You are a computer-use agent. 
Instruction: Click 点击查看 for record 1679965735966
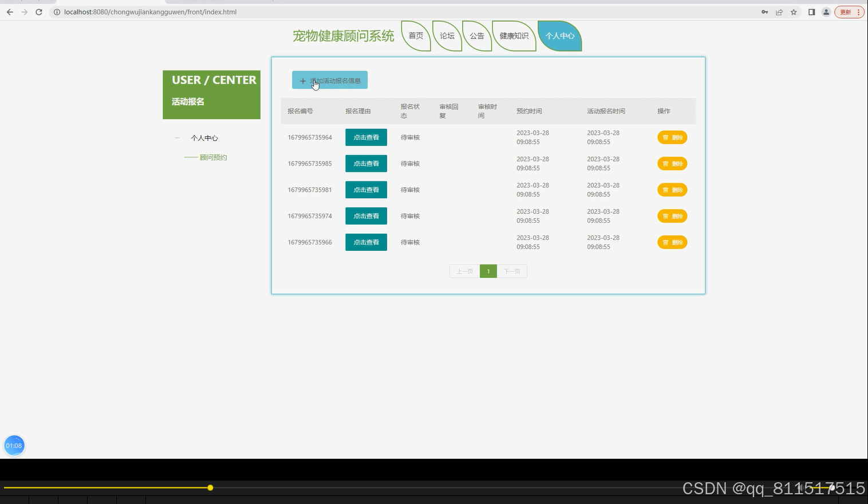coord(366,242)
